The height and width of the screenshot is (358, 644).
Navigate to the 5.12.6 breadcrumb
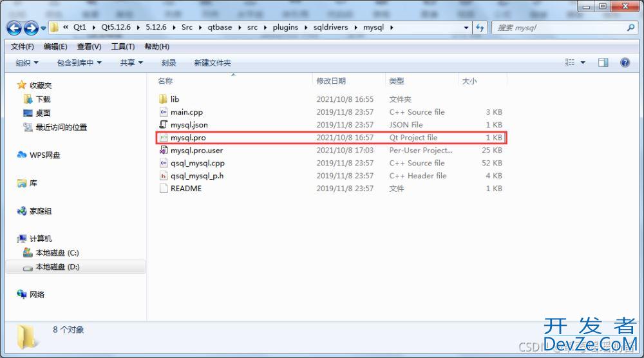point(156,27)
